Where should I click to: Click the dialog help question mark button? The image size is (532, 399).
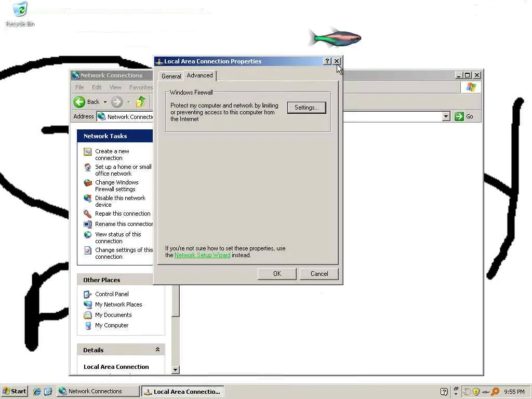coord(327,61)
